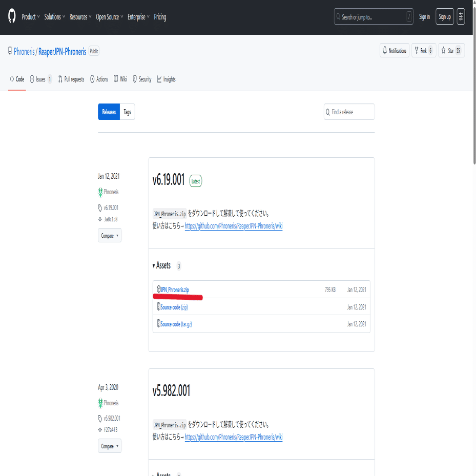The height and width of the screenshot is (476, 476).
Task: Click the Find a release search box
Action: 349,112
